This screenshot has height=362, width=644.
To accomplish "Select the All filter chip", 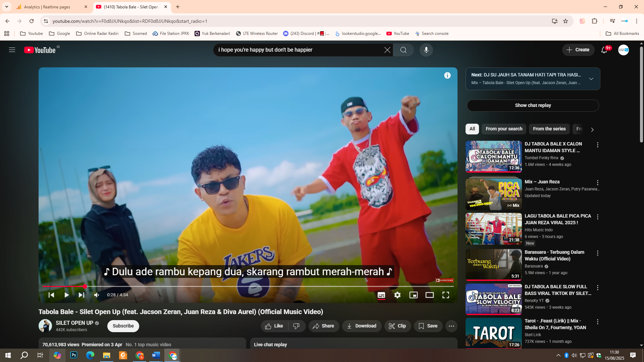I will point(472,129).
